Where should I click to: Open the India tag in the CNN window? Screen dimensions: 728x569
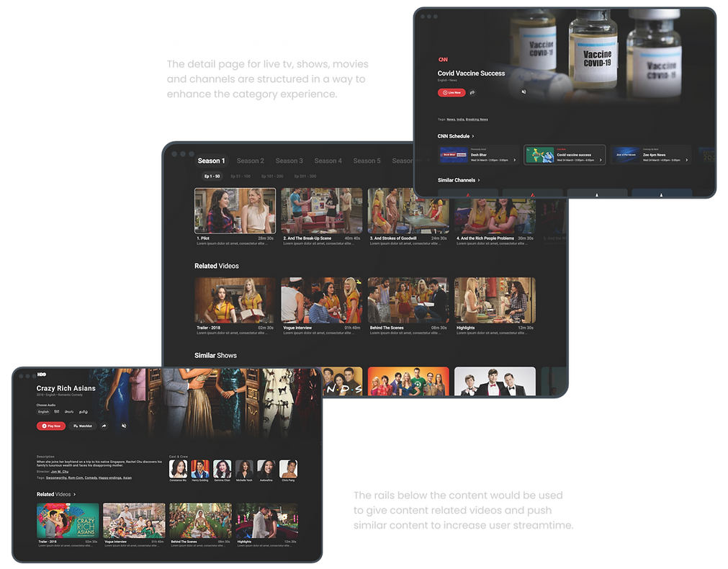click(460, 120)
